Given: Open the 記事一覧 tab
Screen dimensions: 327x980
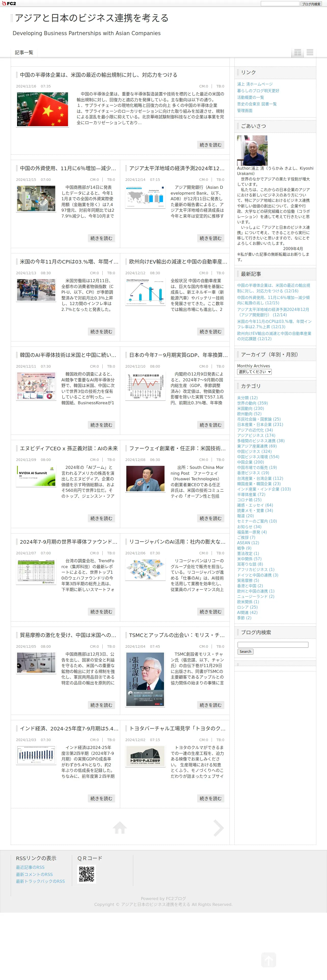Looking at the screenshot, I should (24, 52).
